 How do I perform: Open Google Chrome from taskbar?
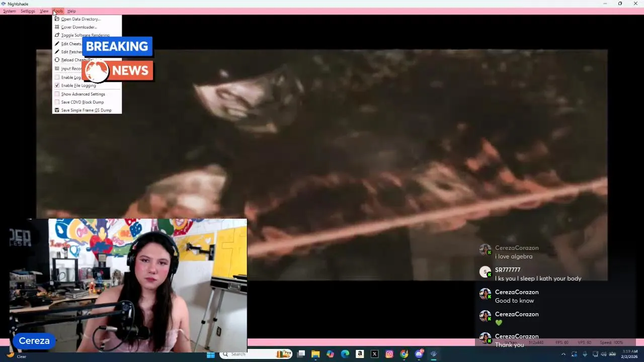(x=404, y=354)
